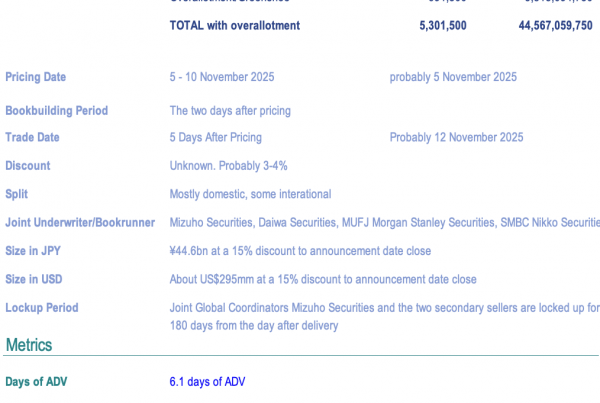Select the Lockup Period label
The image size is (600, 403).
[41, 308]
